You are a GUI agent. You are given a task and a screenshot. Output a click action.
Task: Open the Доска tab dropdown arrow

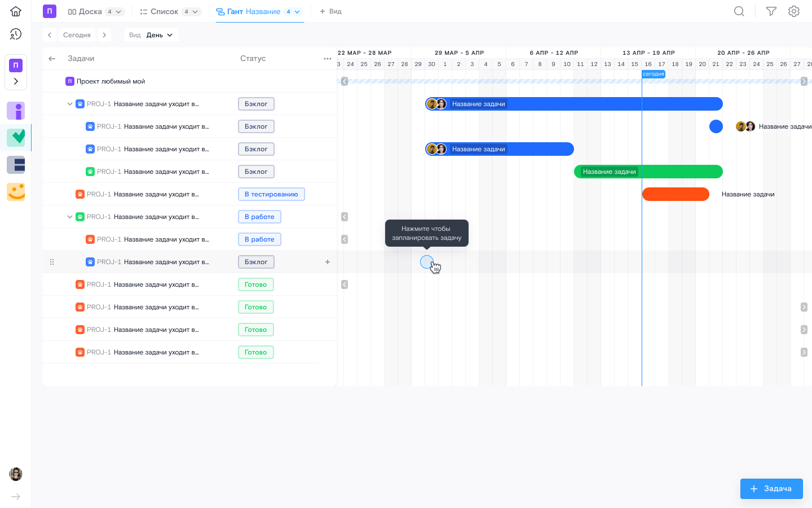coord(118,12)
